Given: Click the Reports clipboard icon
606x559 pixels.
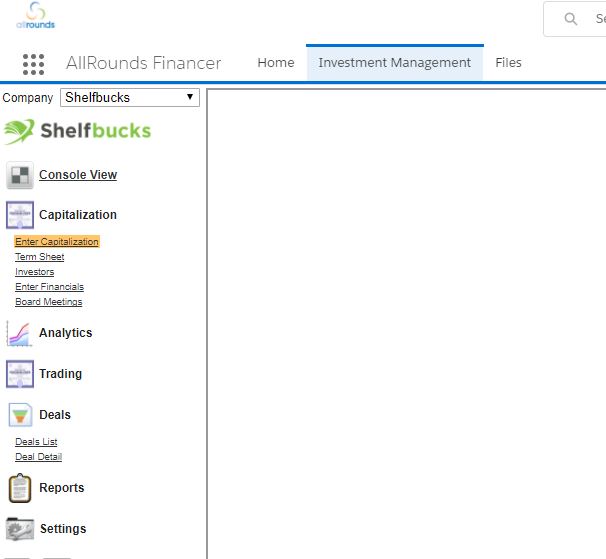Looking at the screenshot, I should [x=20, y=488].
